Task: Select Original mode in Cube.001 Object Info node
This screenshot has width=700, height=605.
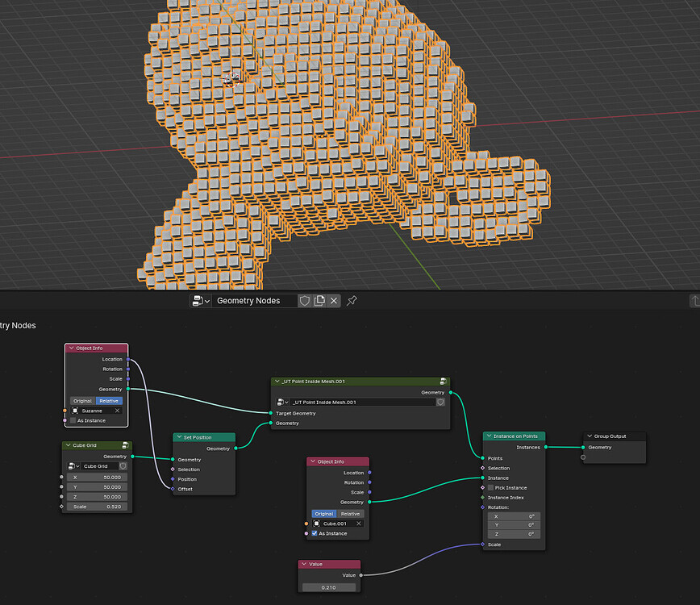Action: coord(324,514)
